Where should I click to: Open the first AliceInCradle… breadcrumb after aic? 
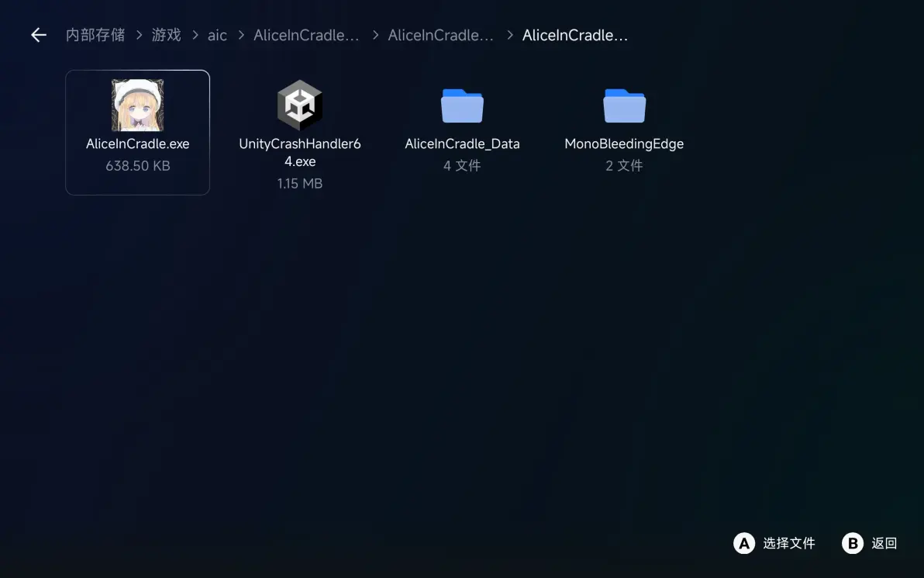coord(306,35)
